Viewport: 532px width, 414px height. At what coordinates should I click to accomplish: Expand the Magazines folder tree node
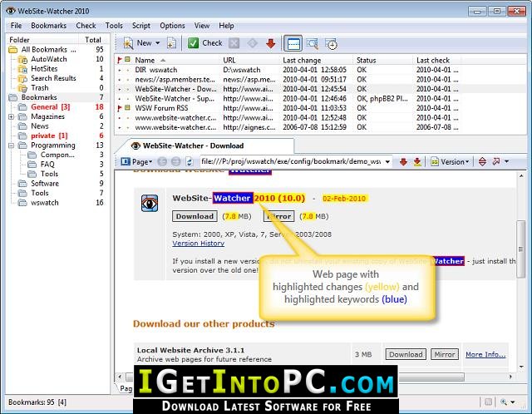point(11,116)
